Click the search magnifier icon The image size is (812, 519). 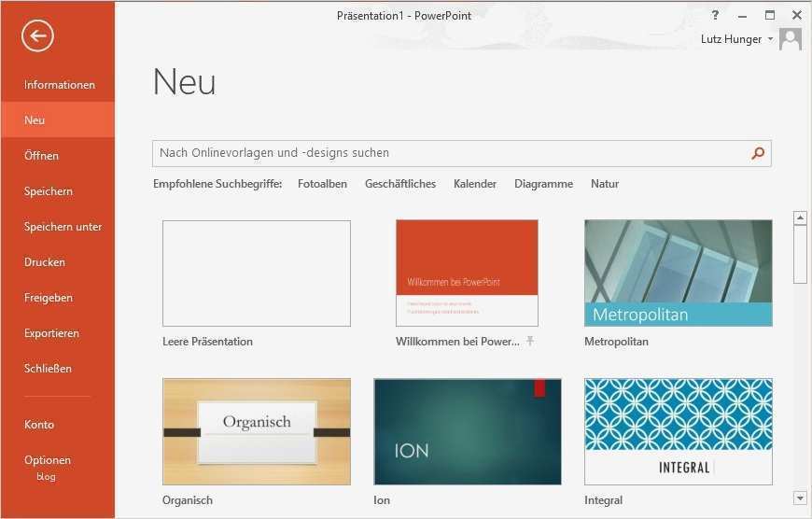(x=758, y=153)
